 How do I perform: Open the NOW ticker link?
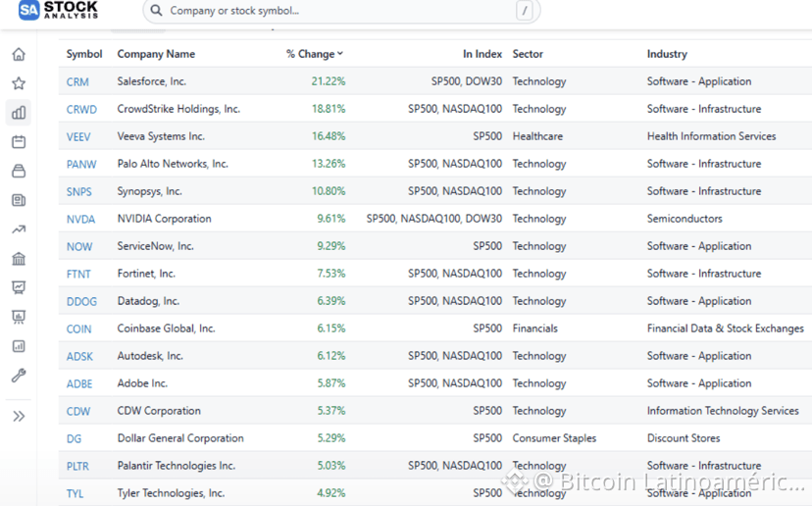click(x=79, y=246)
